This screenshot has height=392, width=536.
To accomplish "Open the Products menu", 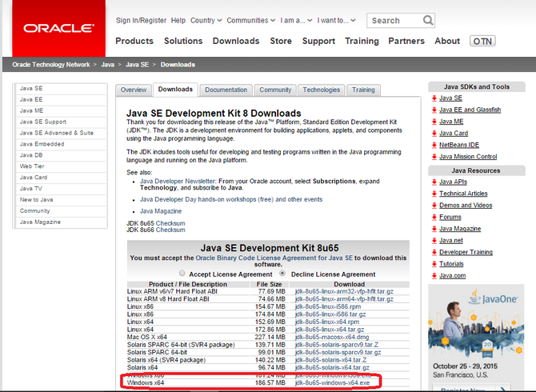I will pos(134,41).
